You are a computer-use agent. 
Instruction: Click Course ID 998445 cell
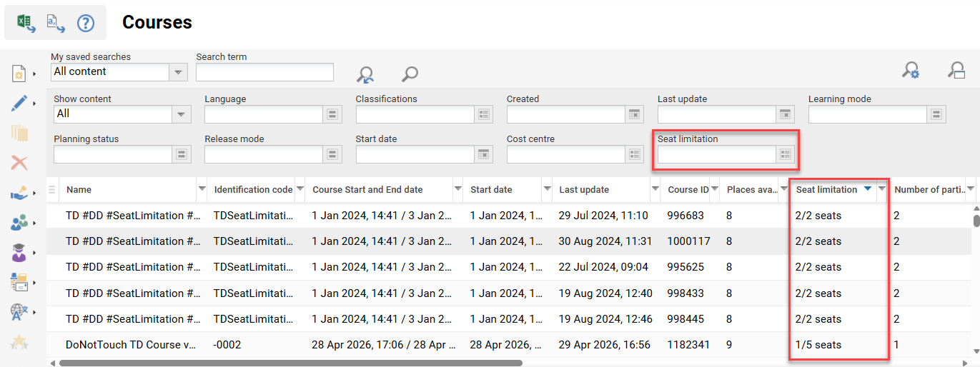click(x=685, y=319)
